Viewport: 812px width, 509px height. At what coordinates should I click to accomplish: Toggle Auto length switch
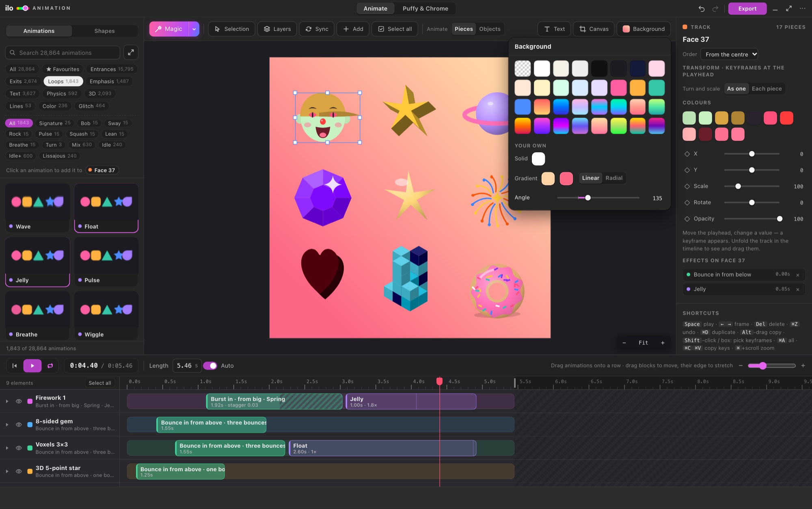point(210,366)
